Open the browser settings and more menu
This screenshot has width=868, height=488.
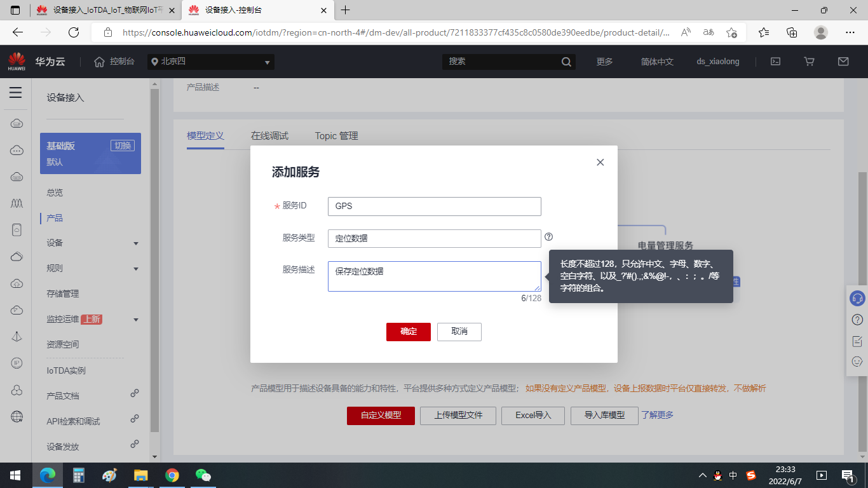(x=850, y=32)
